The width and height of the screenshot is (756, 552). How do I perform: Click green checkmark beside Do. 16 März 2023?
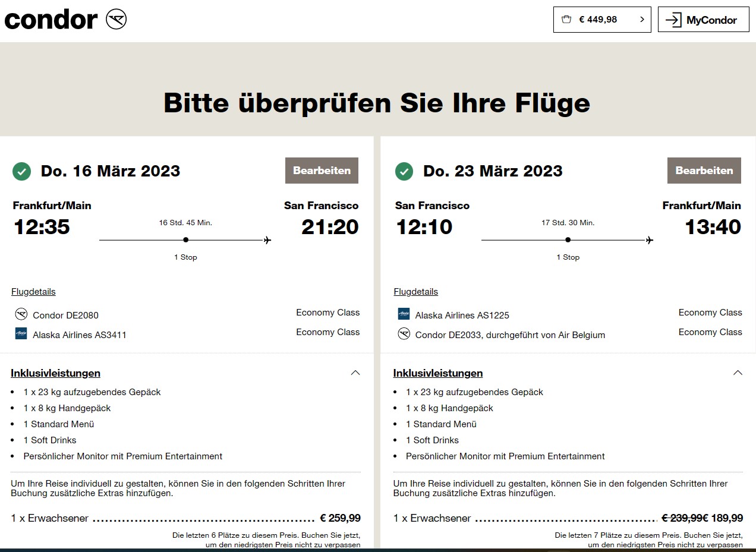[21, 172]
